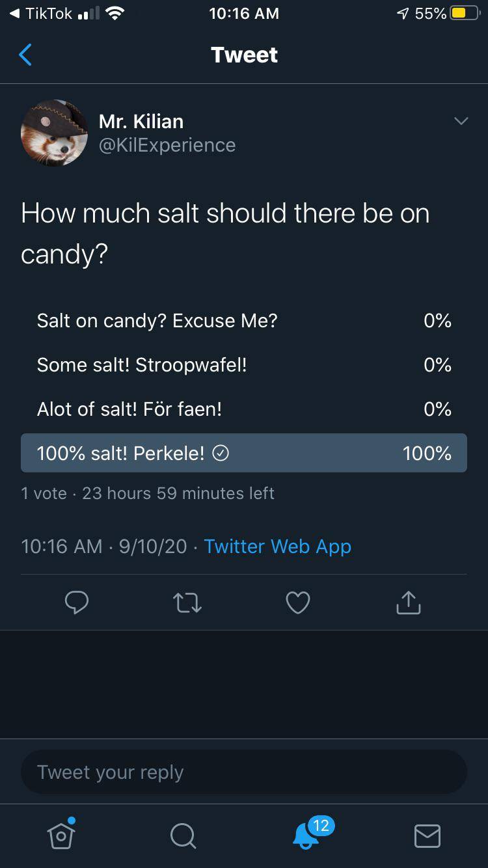Tap the "Tweet your reply" field
The image size is (488, 868).
click(243, 772)
